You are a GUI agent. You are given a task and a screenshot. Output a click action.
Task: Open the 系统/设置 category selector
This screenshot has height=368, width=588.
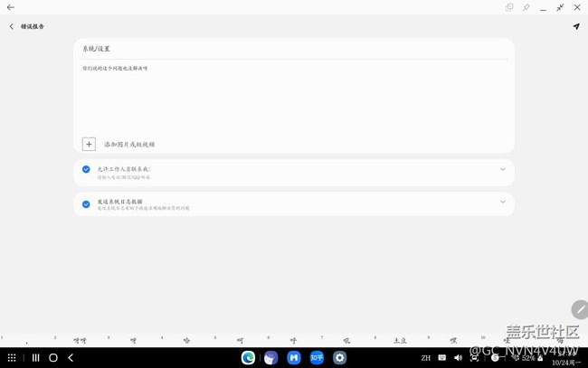(294, 49)
